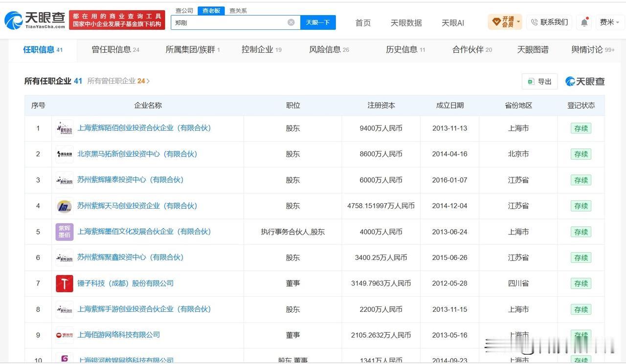Open 天眼AI in the top navigation
Screen dimensions: 626x364
pyautogui.click(x=453, y=23)
